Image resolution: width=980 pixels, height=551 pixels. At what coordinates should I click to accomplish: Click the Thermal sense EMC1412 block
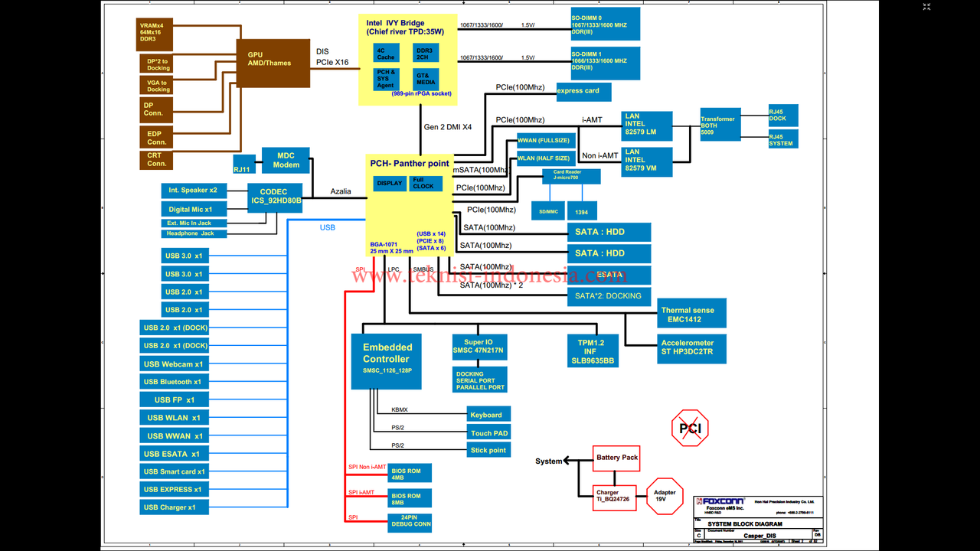(692, 313)
